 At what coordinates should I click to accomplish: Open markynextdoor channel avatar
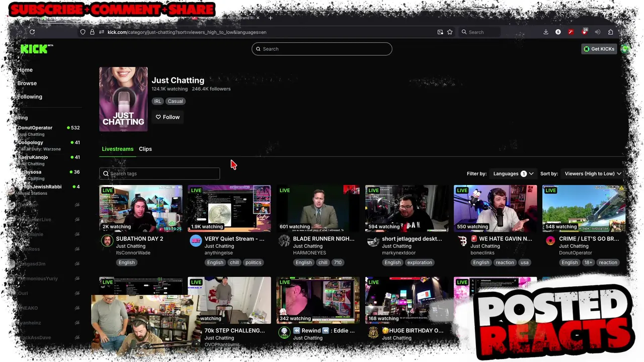click(x=373, y=241)
